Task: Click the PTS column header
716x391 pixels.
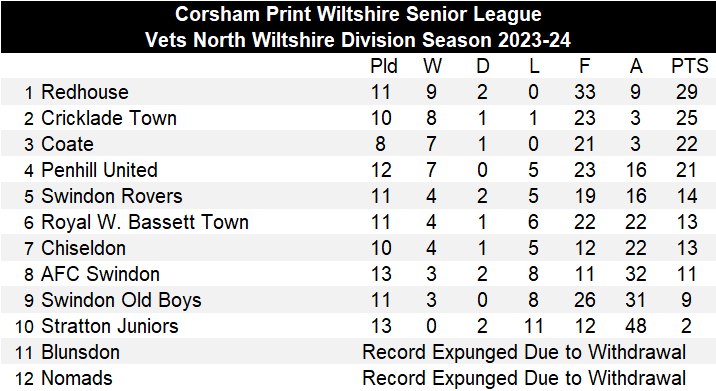Action: (689, 66)
